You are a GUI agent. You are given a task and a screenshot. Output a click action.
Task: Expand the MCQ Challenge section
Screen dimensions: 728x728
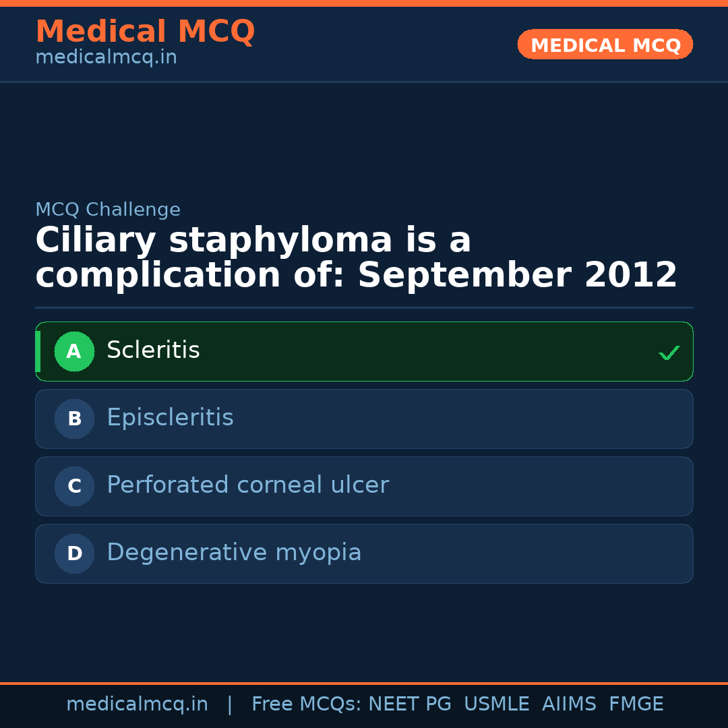(x=108, y=210)
